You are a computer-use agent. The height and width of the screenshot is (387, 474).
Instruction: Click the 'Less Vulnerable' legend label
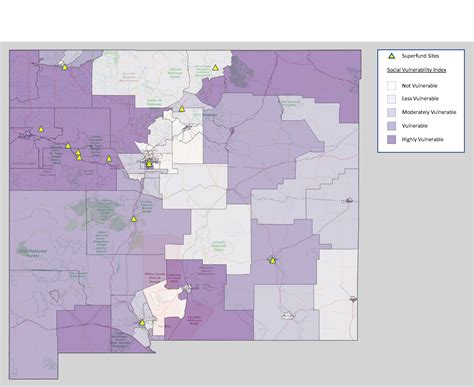[420, 99]
